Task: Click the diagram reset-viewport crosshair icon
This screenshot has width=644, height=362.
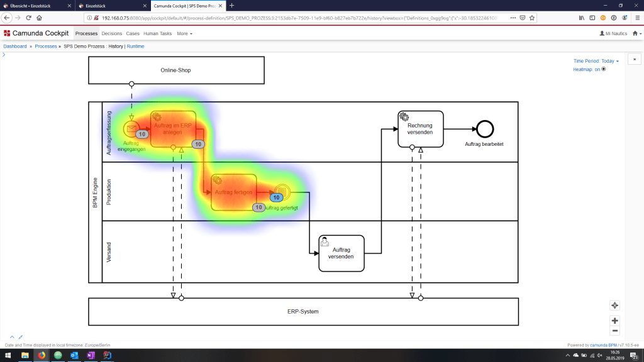Action: click(614, 305)
